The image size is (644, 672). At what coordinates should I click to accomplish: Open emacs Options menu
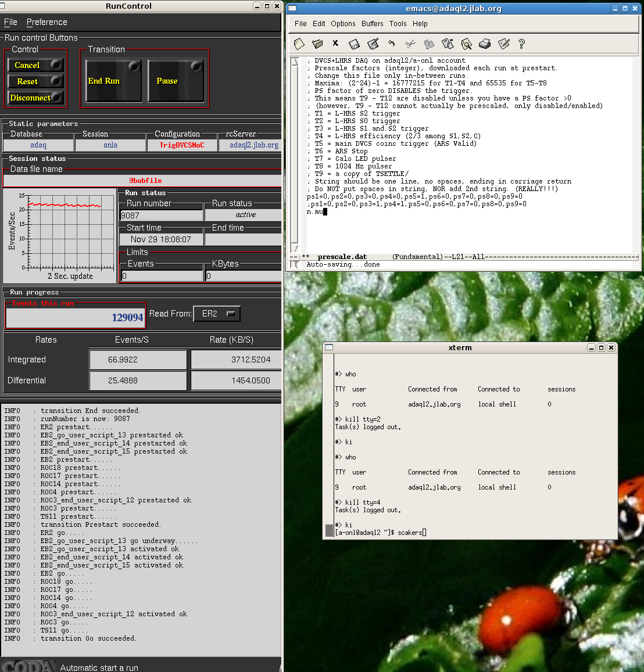click(x=343, y=24)
